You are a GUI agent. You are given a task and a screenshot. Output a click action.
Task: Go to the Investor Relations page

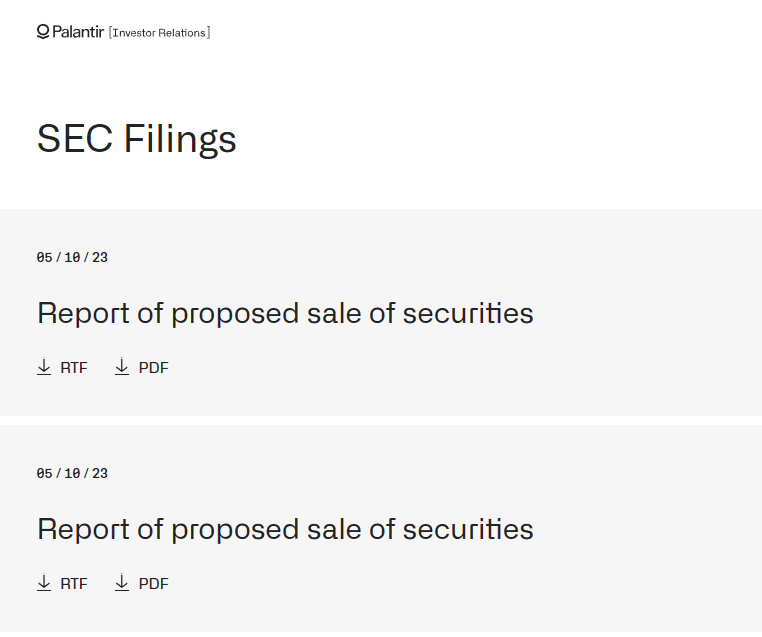tap(159, 33)
